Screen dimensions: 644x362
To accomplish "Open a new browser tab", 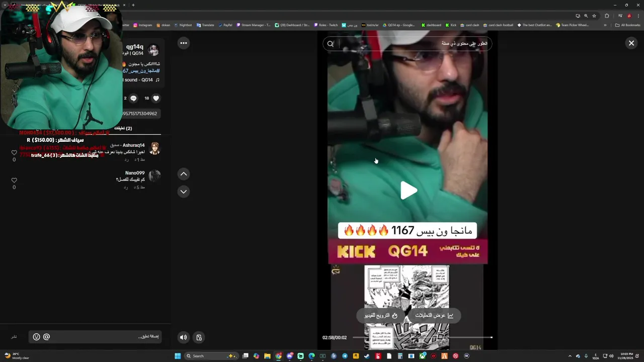I will (133, 5).
